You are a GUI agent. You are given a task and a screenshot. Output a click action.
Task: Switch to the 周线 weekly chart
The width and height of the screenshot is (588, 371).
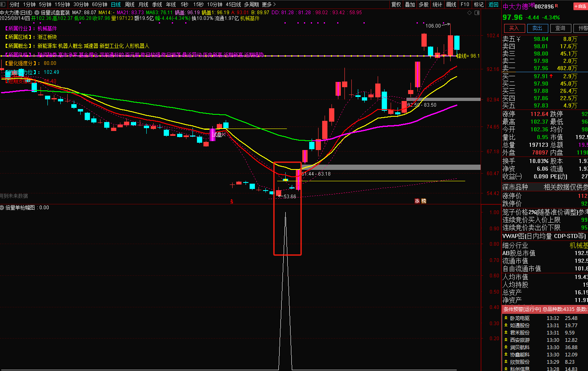[x=130, y=4]
